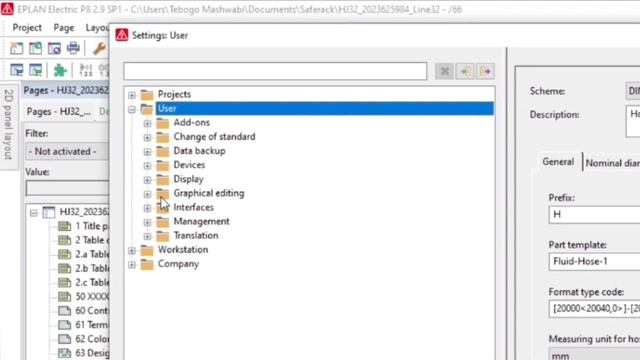
Task: Click the Part template field
Action: pos(594,261)
